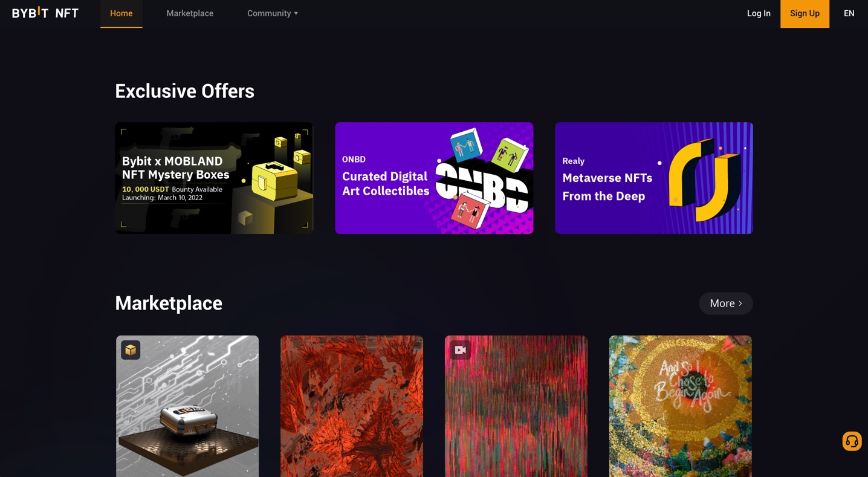Click the ONBD logo artwork

(482, 179)
